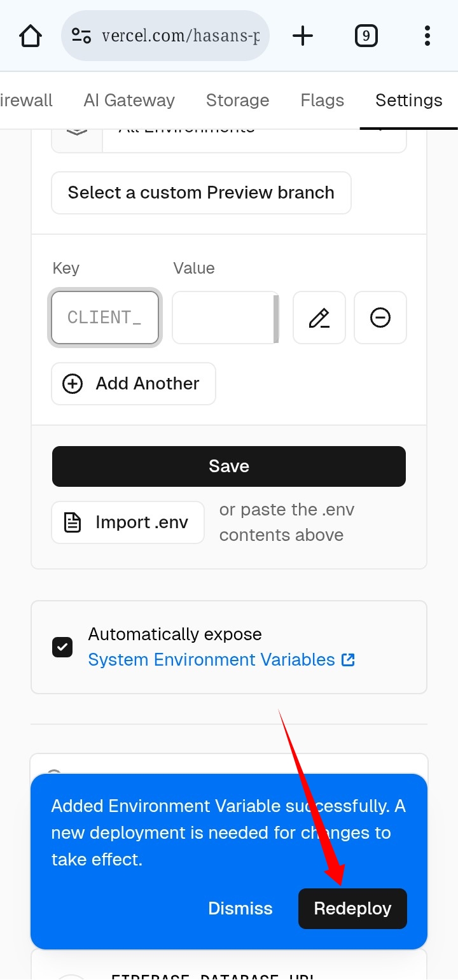Screen dimensions: 458x980
Task: Click the pencil edit icon beside Value
Action: (x=319, y=318)
